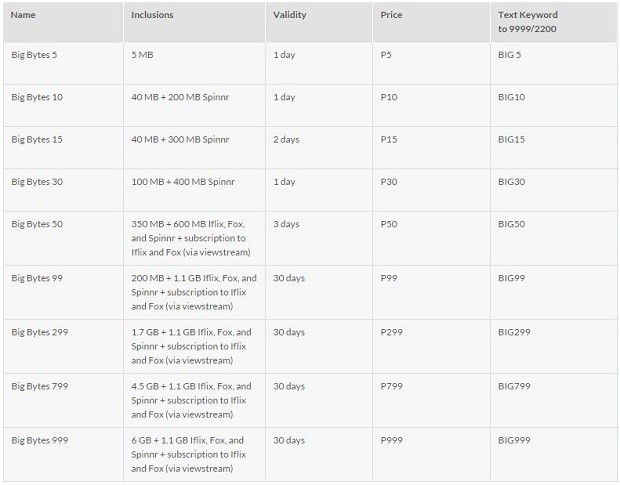Click the Name column header
620x485 pixels.
23,15
